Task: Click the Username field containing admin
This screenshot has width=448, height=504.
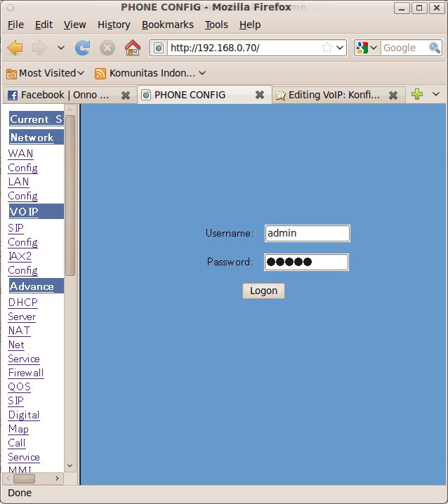Action: click(307, 233)
